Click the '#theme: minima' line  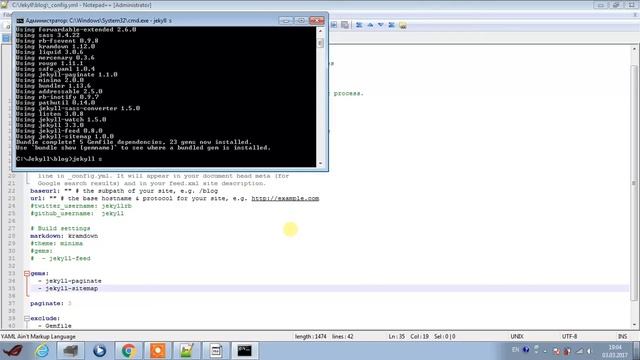point(56,244)
